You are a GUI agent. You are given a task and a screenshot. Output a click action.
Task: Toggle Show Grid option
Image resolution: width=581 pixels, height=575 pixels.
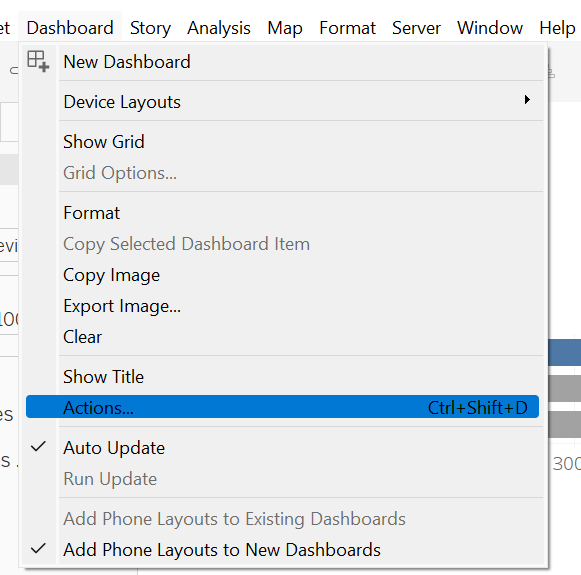pyautogui.click(x=282, y=142)
